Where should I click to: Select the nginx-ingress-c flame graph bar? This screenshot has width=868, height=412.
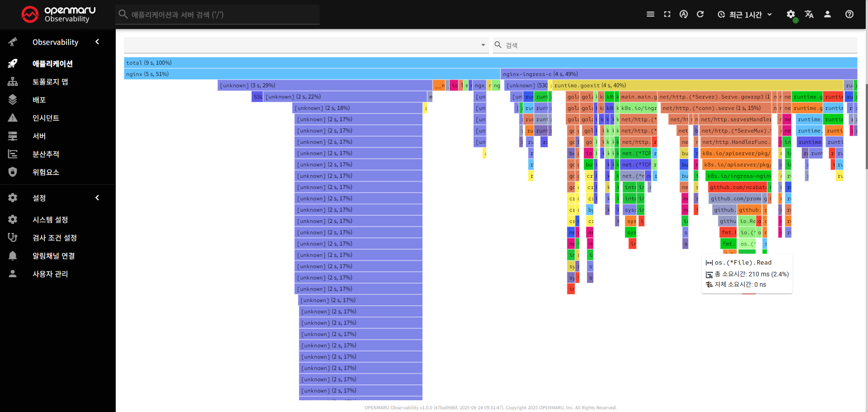pos(678,74)
